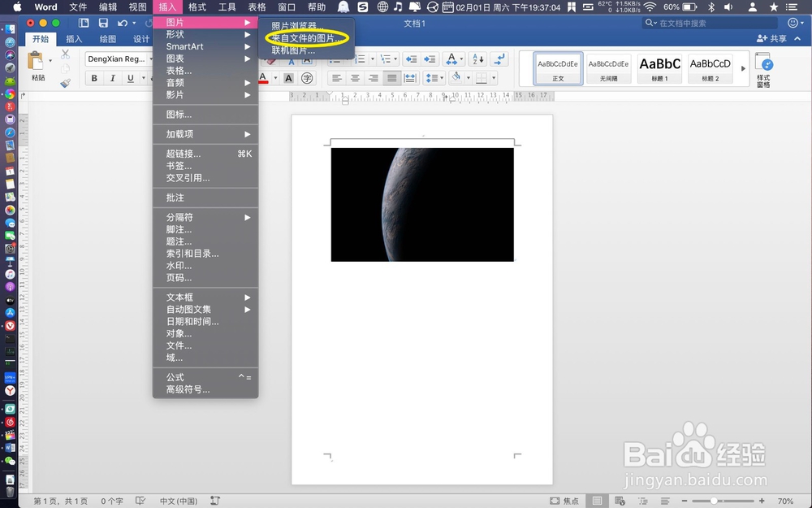Expand the styles gallery arrow
Image resolution: width=812 pixels, height=508 pixels.
[x=743, y=68]
